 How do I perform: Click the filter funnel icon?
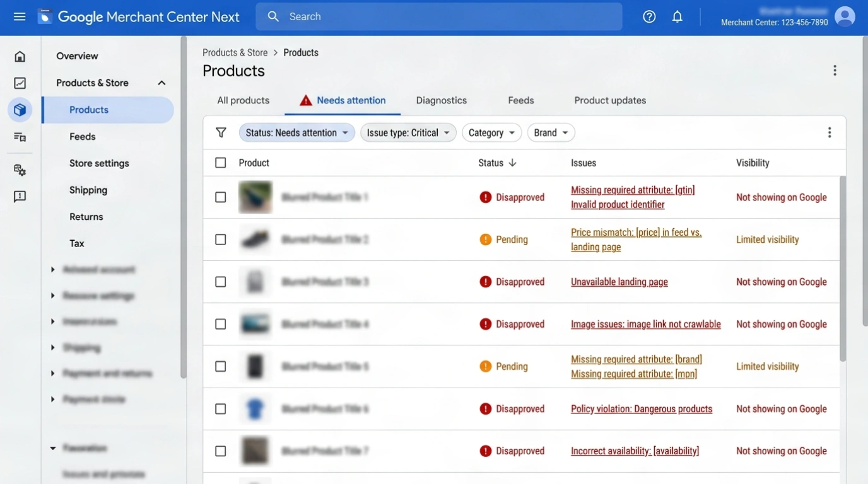(x=221, y=132)
